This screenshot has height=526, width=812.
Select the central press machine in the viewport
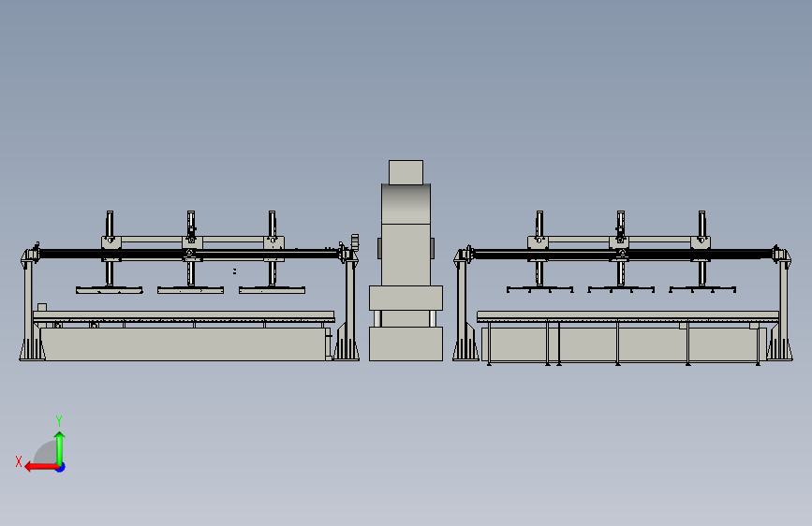click(x=406, y=260)
